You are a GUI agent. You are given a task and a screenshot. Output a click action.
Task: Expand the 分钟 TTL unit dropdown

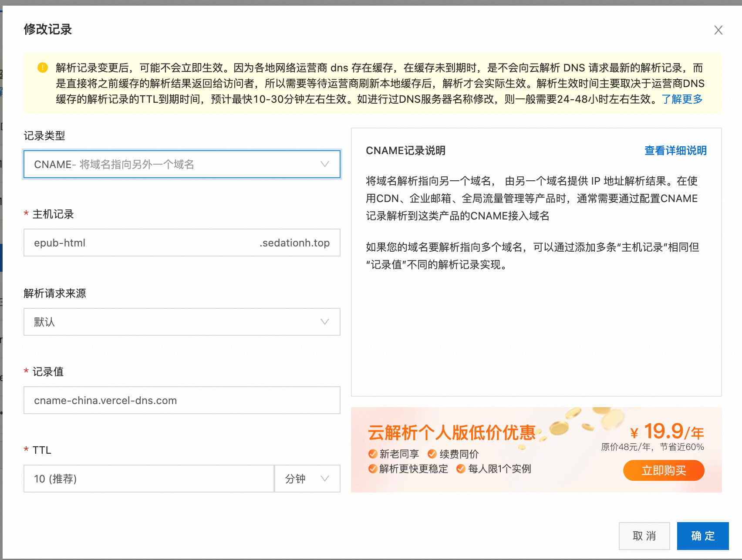(x=307, y=479)
